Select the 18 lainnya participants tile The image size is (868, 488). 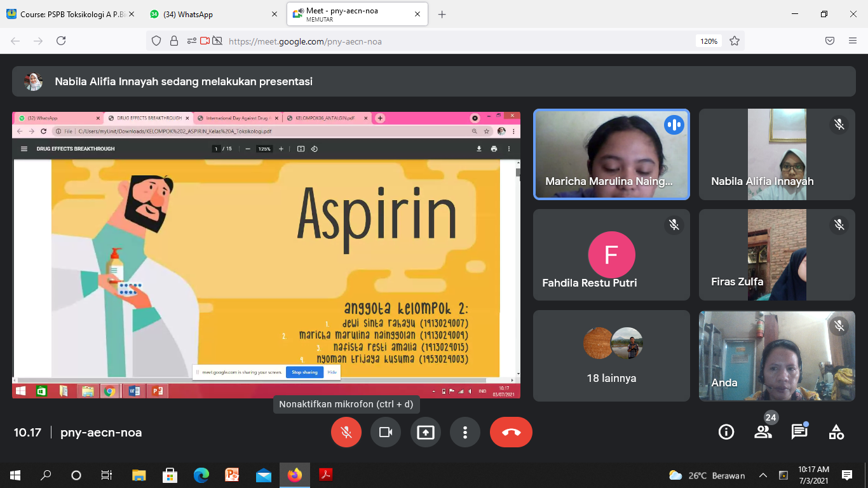611,356
